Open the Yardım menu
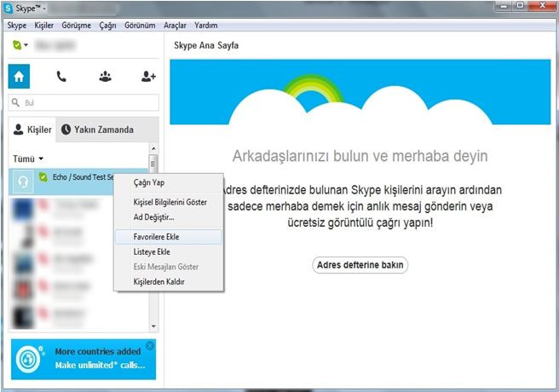The width and height of the screenshot is (559, 392). [x=205, y=26]
